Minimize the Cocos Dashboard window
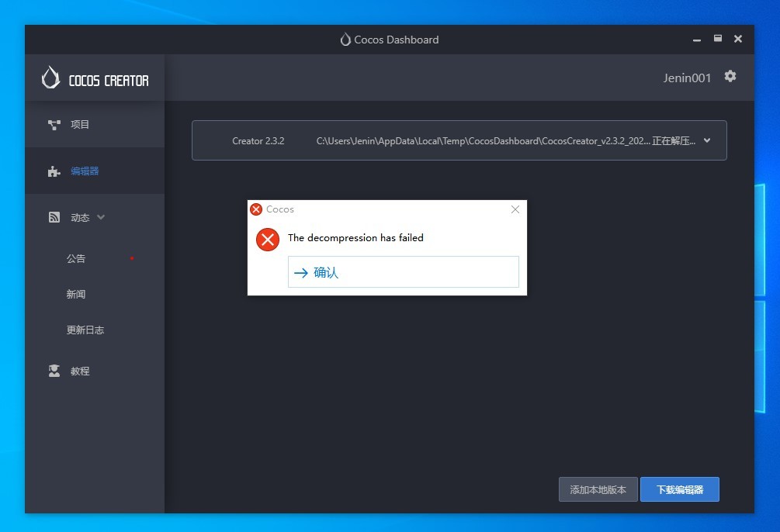780x532 pixels. pos(697,40)
